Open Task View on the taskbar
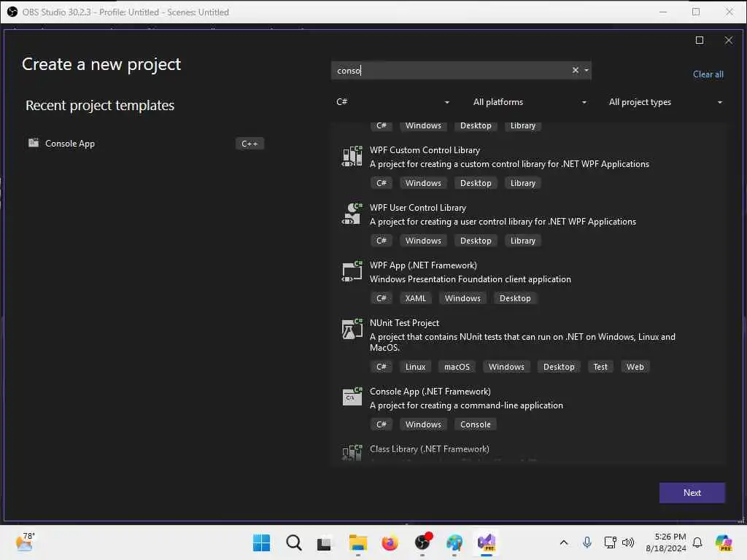Viewport: 747px width, 560px height. [x=325, y=542]
